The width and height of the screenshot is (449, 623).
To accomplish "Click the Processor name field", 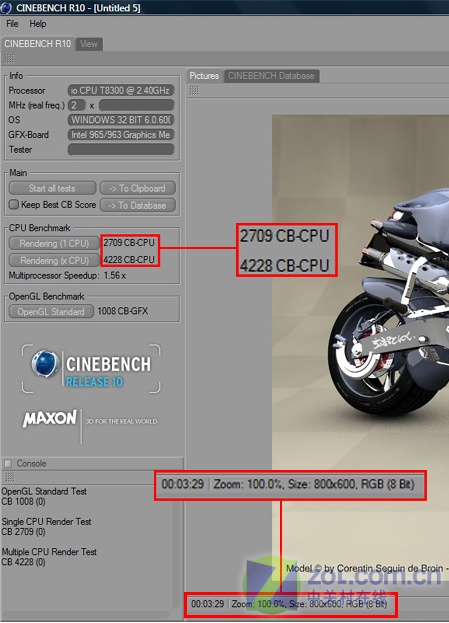I will coord(121,91).
